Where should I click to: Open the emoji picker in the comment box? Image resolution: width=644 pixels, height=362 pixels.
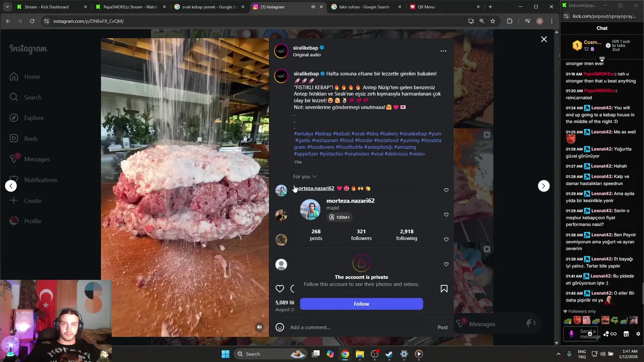(x=280, y=327)
